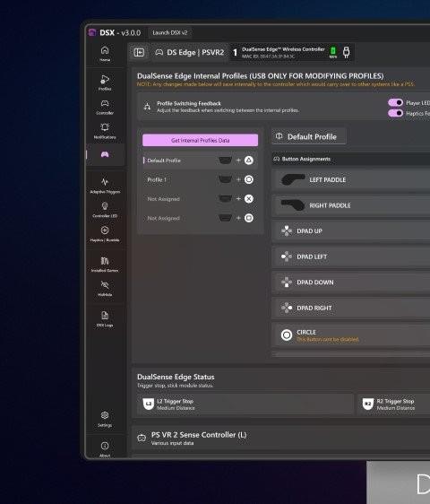
Task: Click the Profile Switching Feedback label
Action: [x=189, y=103]
